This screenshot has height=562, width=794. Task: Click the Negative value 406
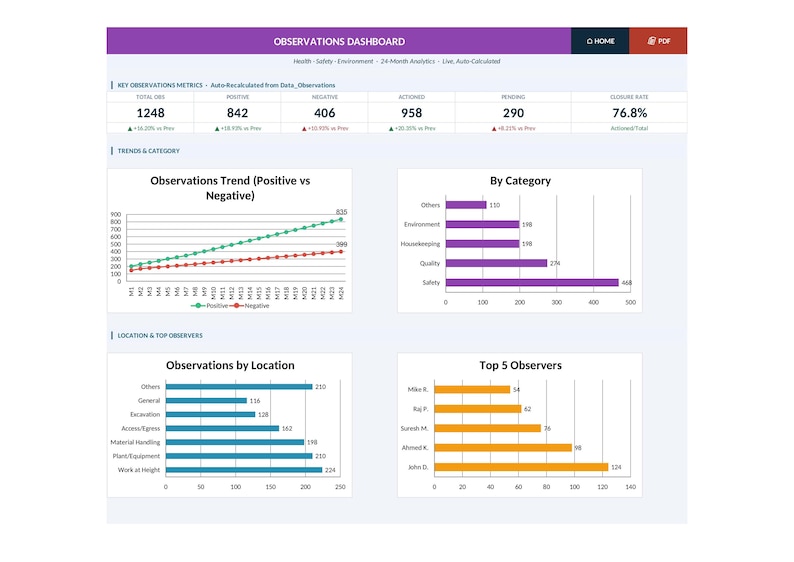tap(325, 113)
